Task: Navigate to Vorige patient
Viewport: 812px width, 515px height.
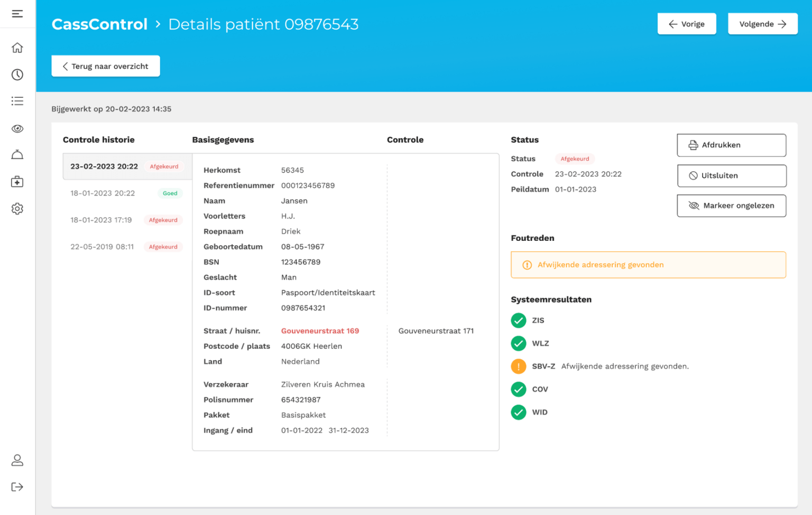Action: [686, 24]
